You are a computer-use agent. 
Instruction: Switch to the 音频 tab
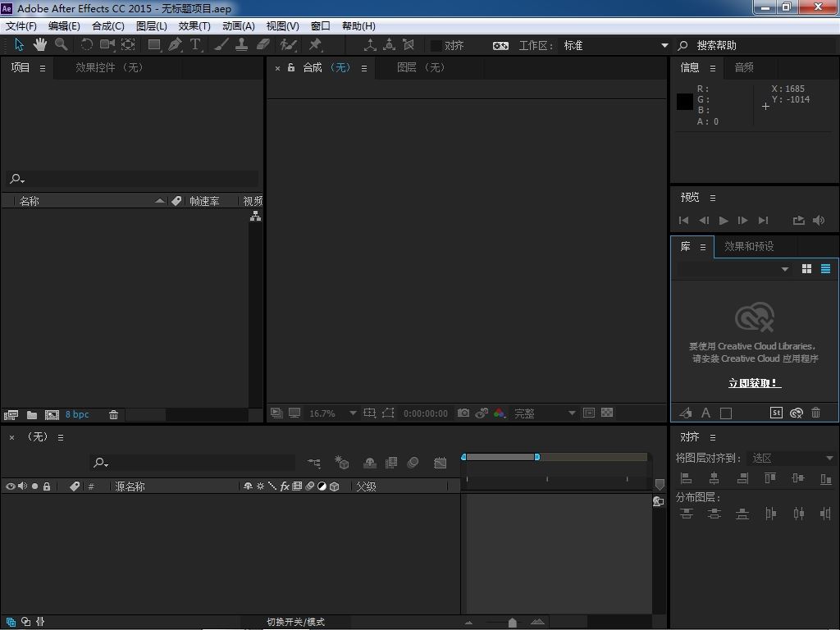[x=744, y=67]
